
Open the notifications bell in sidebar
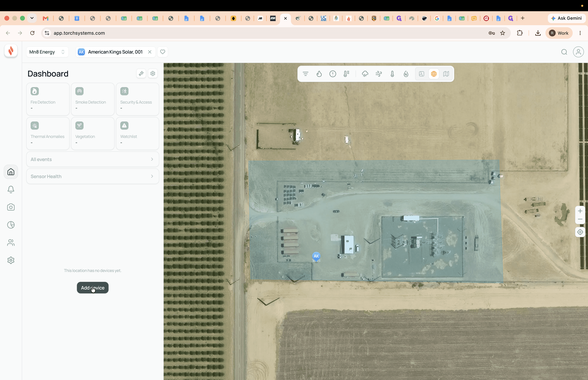pos(11,189)
